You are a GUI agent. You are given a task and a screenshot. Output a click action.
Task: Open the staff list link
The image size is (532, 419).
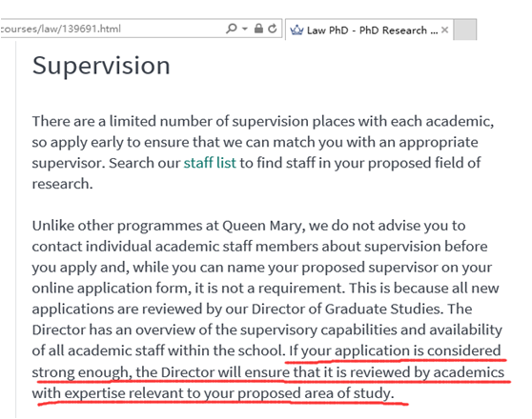pyautogui.click(x=210, y=163)
